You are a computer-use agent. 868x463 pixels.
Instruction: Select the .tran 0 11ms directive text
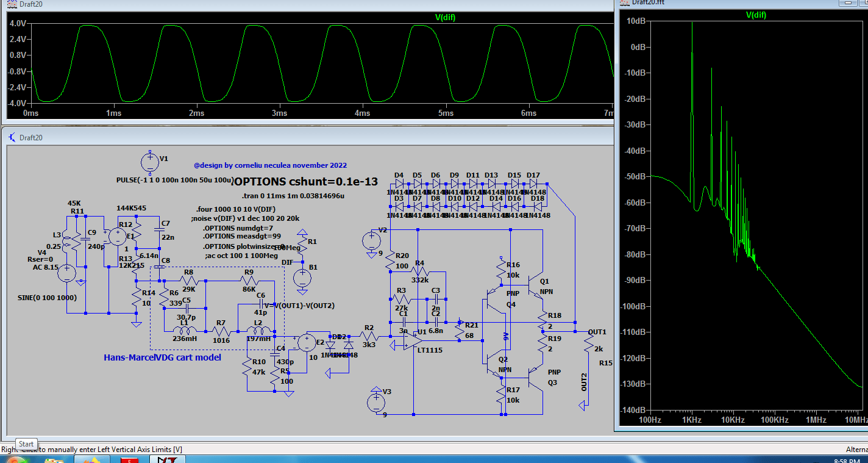pos(293,196)
